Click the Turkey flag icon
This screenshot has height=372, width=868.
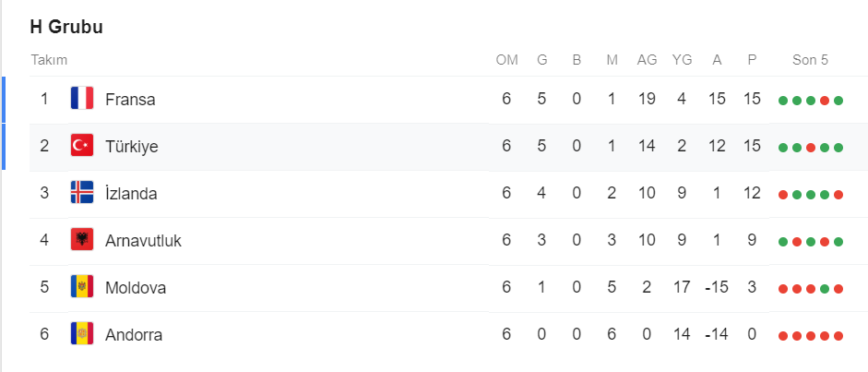pyautogui.click(x=82, y=146)
